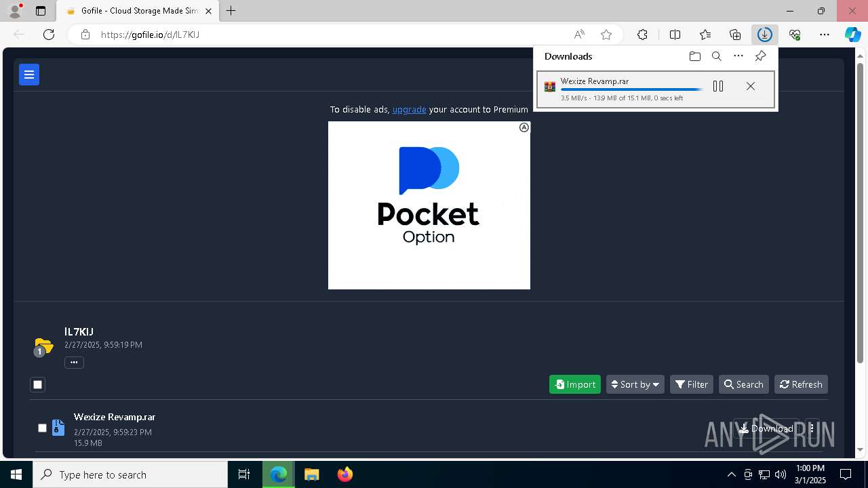The height and width of the screenshot is (488, 868).
Task: Toggle Split screen view icon
Action: pyautogui.click(x=675, y=35)
